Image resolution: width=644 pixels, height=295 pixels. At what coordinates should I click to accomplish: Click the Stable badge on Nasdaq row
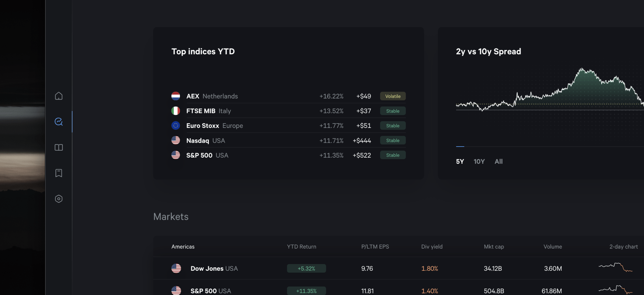click(392, 141)
